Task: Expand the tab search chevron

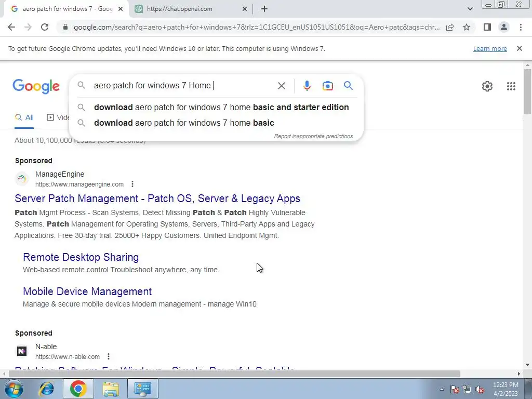Action: (470, 9)
